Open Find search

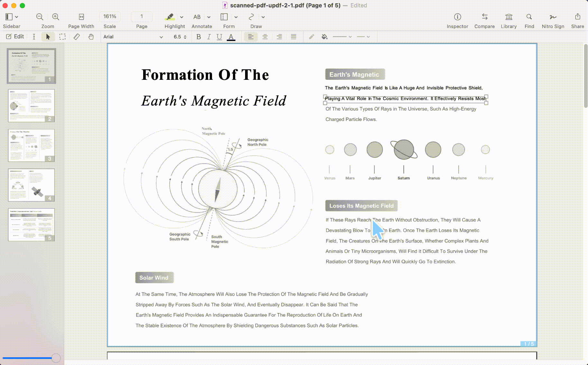(x=529, y=17)
